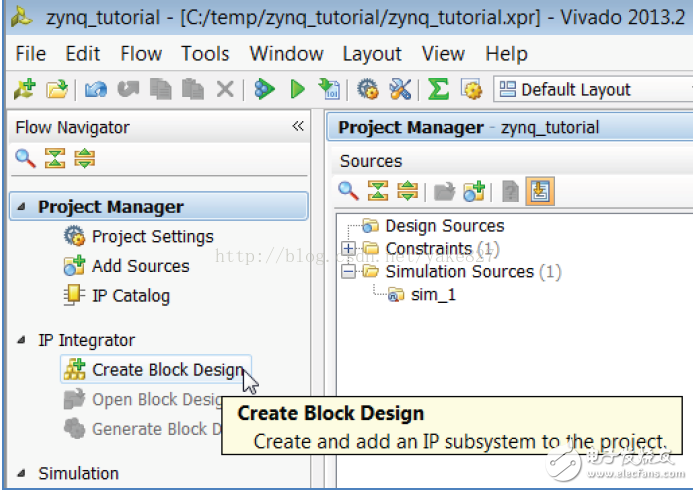Collapse the Simulation Sources tree node

pos(348,271)
